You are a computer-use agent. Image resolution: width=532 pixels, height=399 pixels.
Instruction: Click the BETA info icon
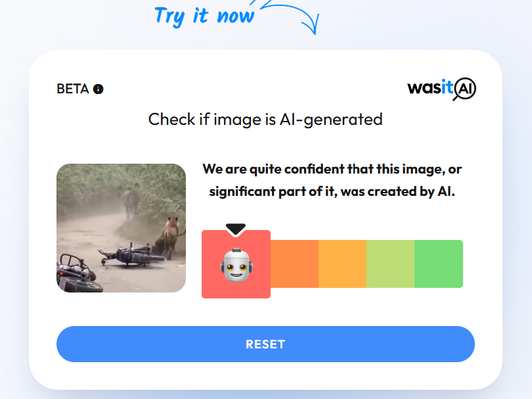[98, 89]
